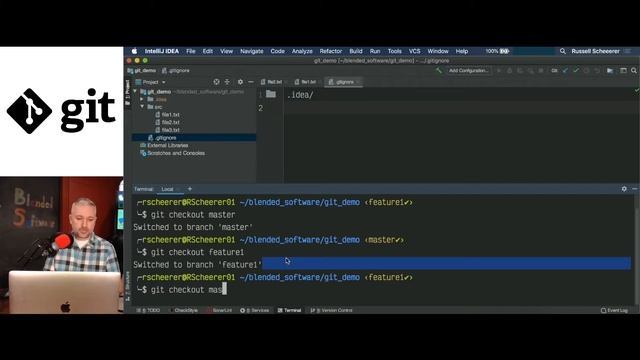
Task: Select External Libraries node
Action: 164,146
